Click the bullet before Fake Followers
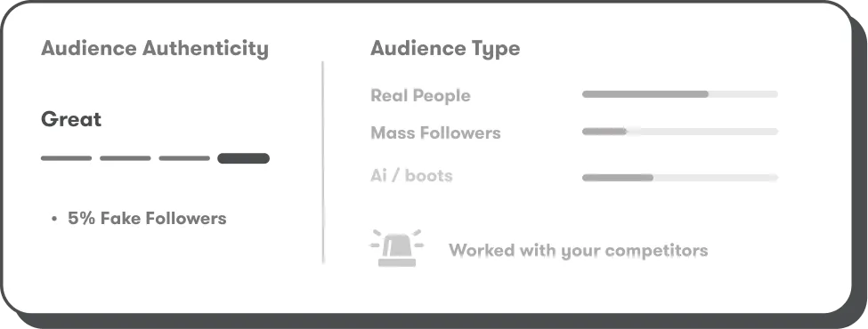Viewport: 868px width, 329px height. click(54, 219)
